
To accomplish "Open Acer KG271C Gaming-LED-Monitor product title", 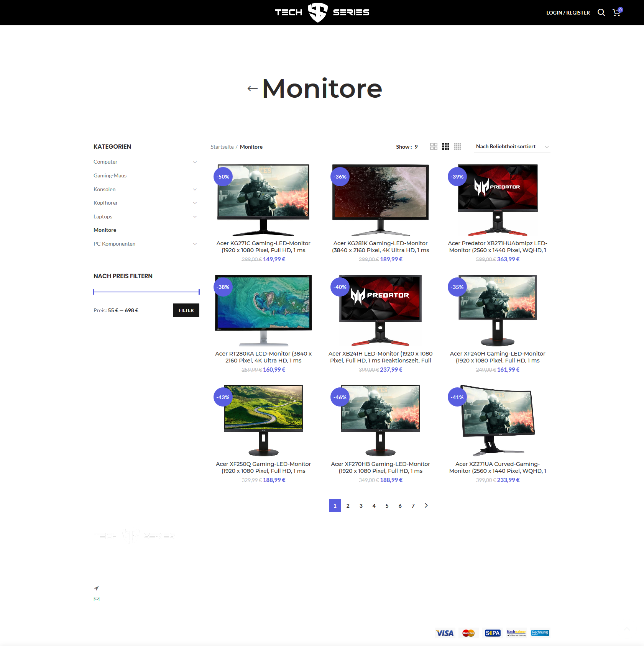I will click(263, 247).
